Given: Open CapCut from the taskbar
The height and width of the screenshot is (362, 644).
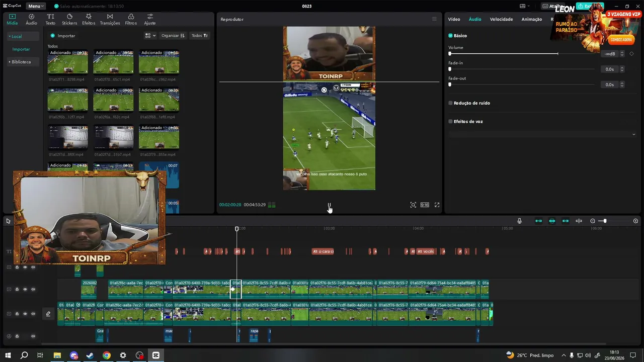Looking at the screenshot, I should [x=156, y=355].
